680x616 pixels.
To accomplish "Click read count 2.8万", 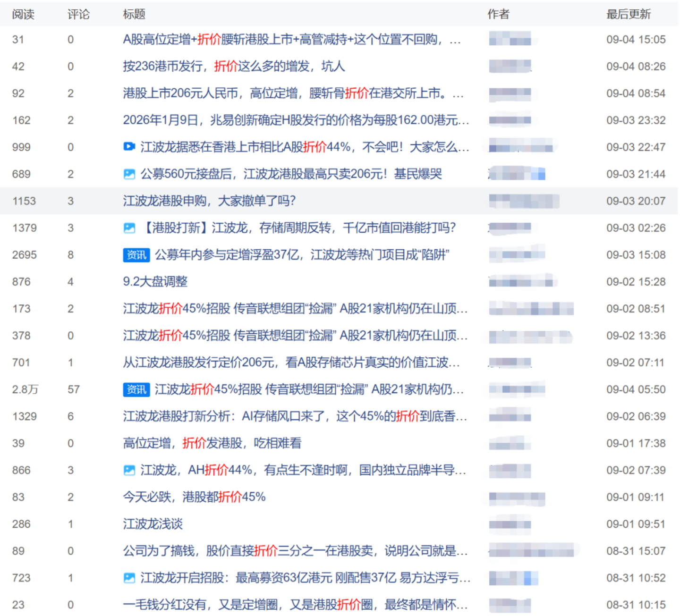I will coord(25,389).
